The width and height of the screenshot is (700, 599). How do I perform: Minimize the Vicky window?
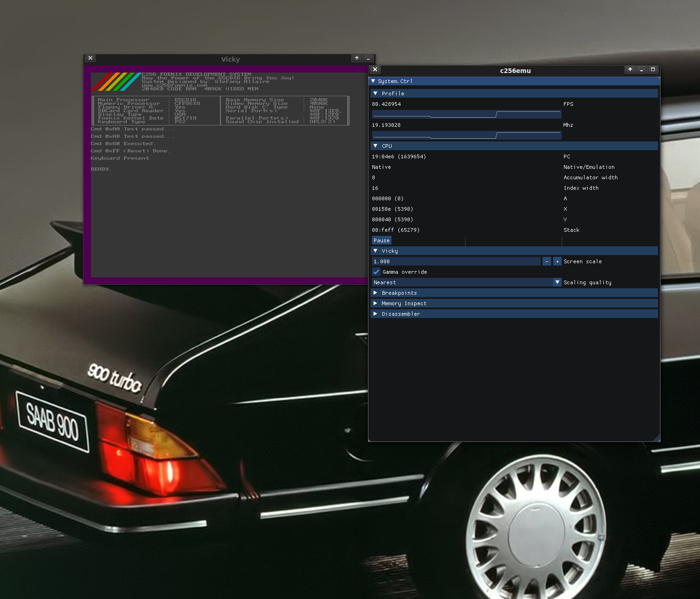(x=368, y=58)
